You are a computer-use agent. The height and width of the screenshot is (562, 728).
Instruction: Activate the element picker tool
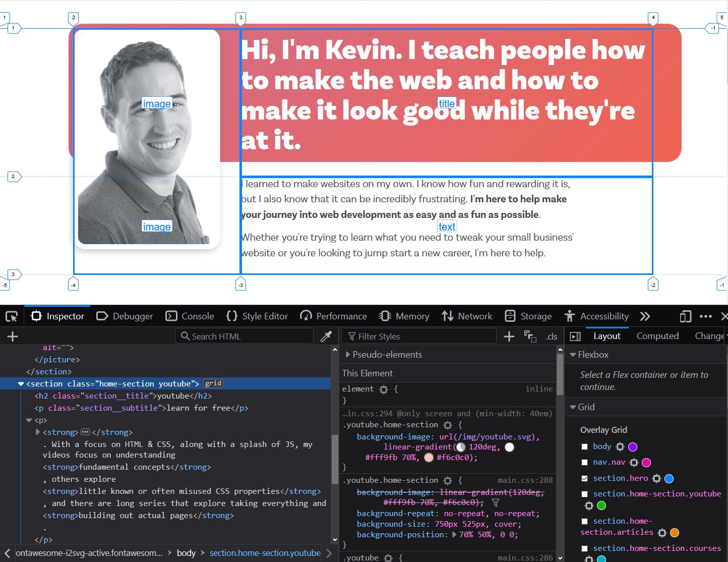coord(12,316)
